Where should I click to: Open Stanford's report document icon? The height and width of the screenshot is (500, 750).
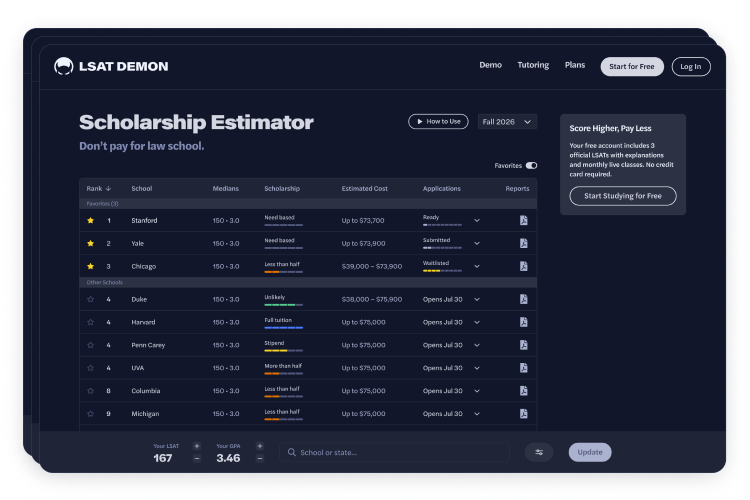524,220
